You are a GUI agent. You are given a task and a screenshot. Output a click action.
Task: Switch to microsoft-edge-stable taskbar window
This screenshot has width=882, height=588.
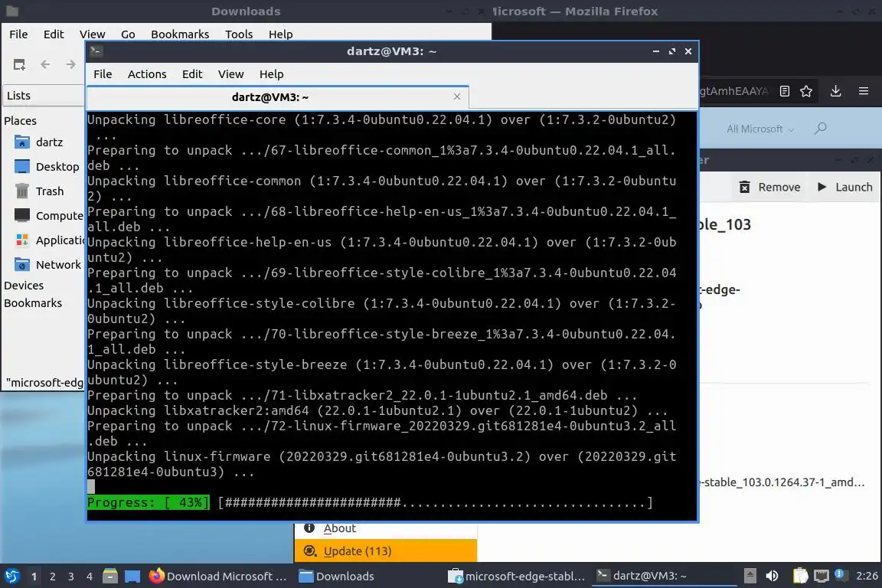(516, 577)
